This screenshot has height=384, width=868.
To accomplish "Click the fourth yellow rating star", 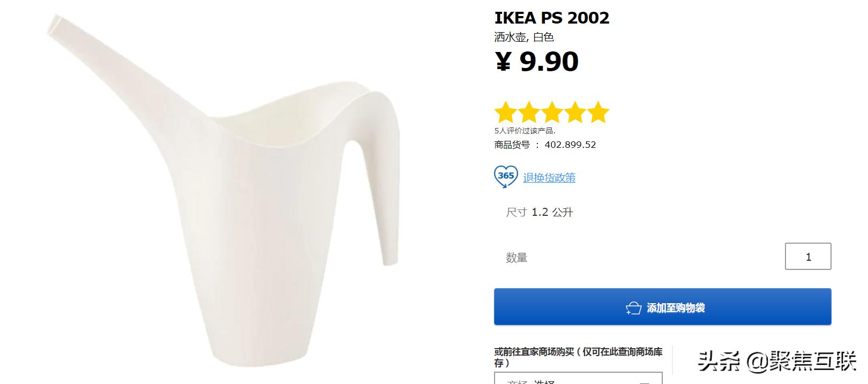I will [575, 113].
